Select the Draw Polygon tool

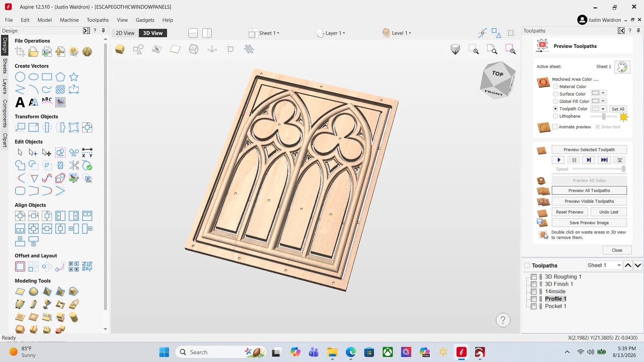[x=60, y=77]
